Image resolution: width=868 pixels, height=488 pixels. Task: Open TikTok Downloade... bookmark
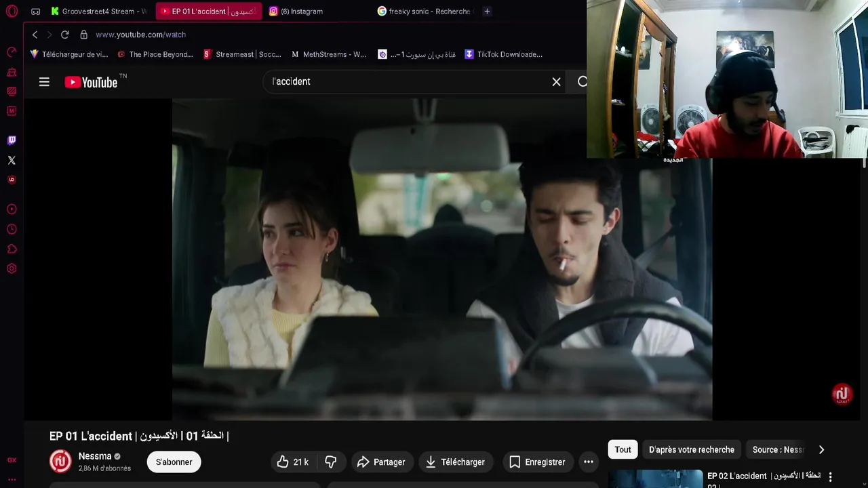[503, 54]
